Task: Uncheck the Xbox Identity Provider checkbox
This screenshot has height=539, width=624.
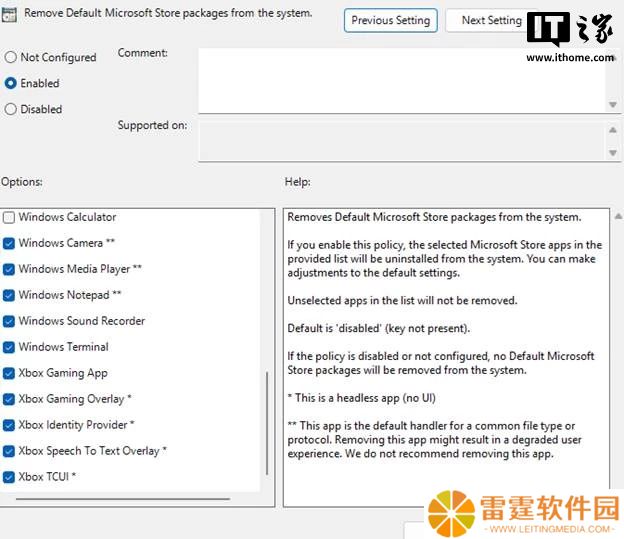Action: point(9,425)
